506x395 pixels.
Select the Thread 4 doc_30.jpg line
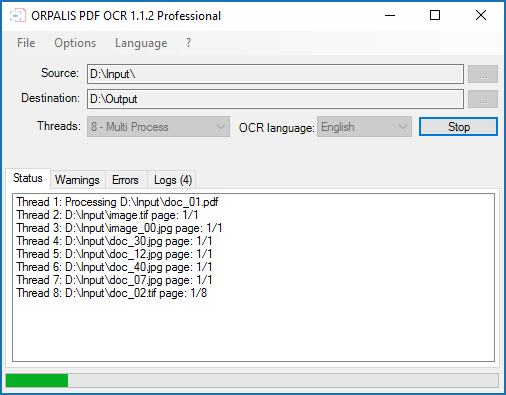(x=114, y=241)
